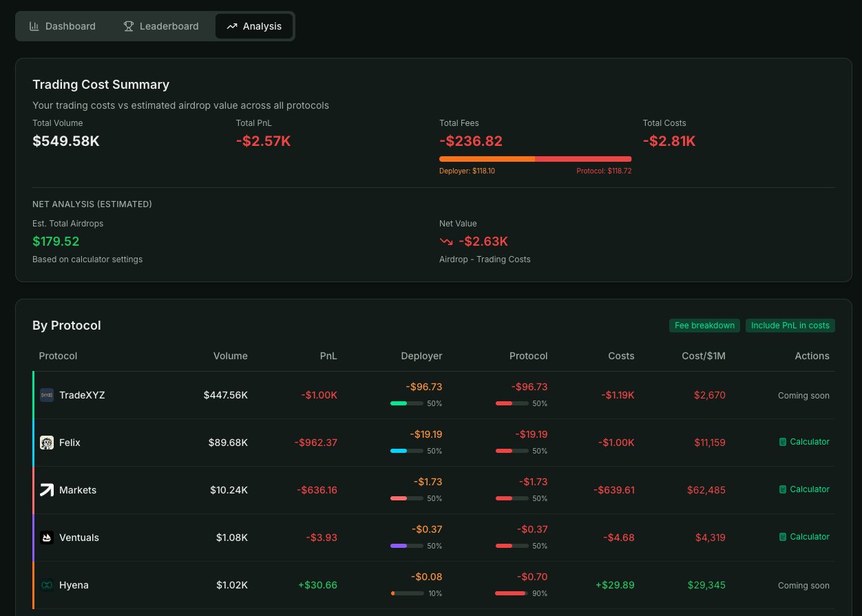Select the Analysis tab
The height and width of the screenshot is (616, 862).
point(254,26)
